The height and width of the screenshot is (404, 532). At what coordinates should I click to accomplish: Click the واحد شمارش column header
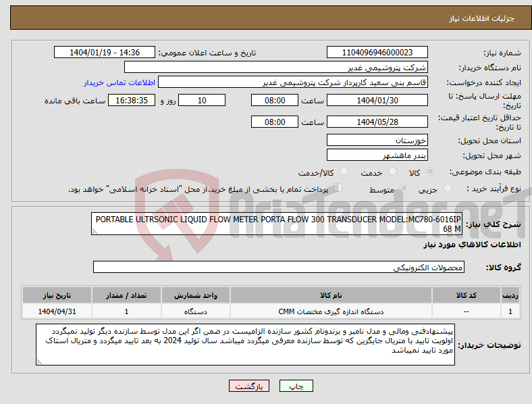click(x=195, y=295)
